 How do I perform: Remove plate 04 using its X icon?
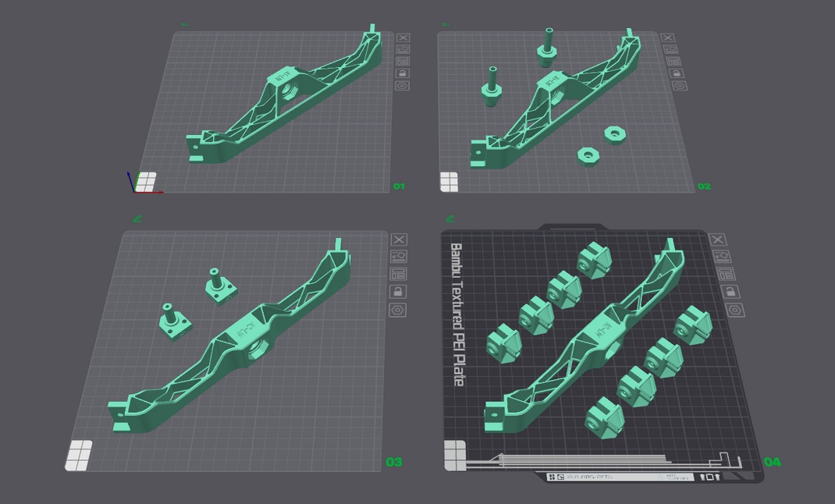[x=718, y=240]
